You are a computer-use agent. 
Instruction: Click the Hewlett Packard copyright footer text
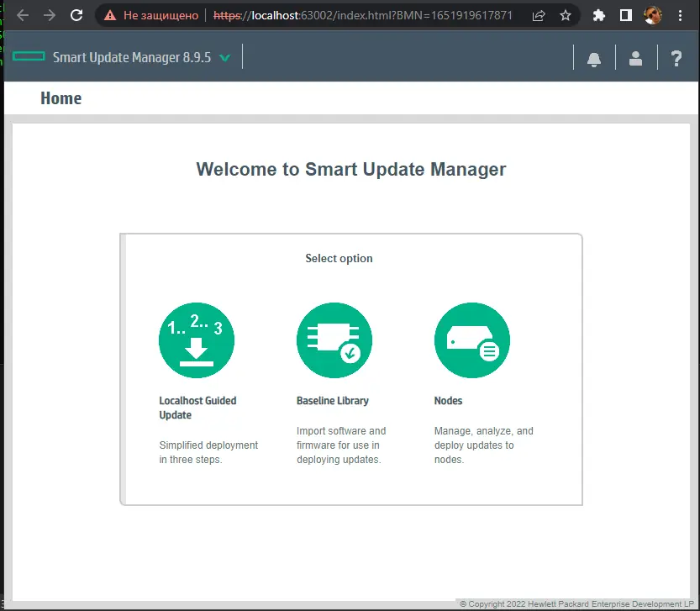[576, 603]
